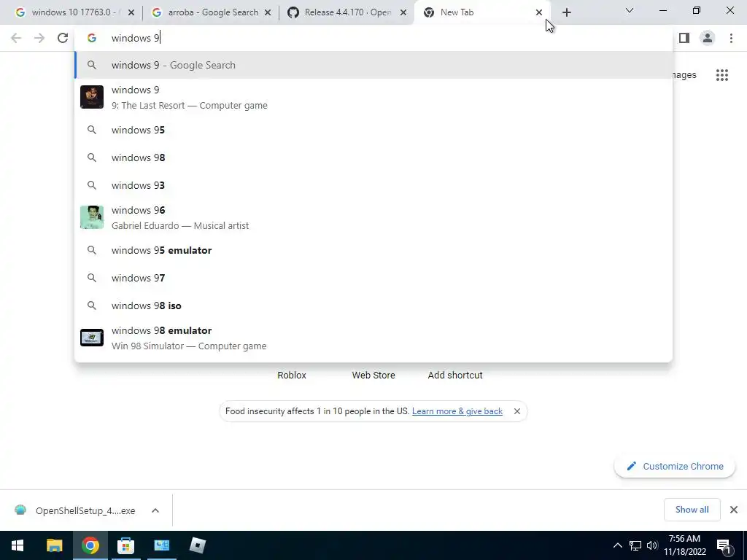The width and height of the screenshot is (747, 560).
Task: Open File Explorer from the taskbar
Action: (54, 545)
